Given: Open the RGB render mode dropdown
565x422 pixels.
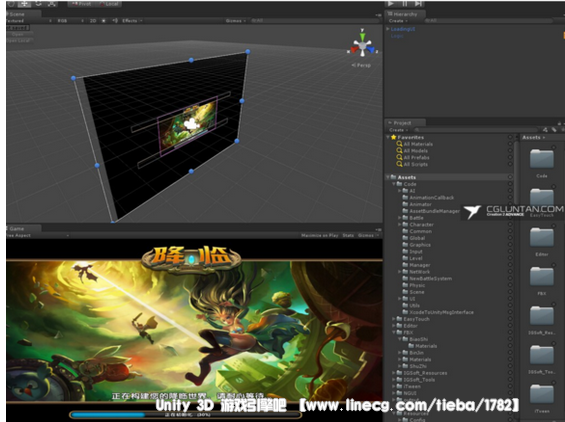Looking at the screenshot, I should coord(70,21).
